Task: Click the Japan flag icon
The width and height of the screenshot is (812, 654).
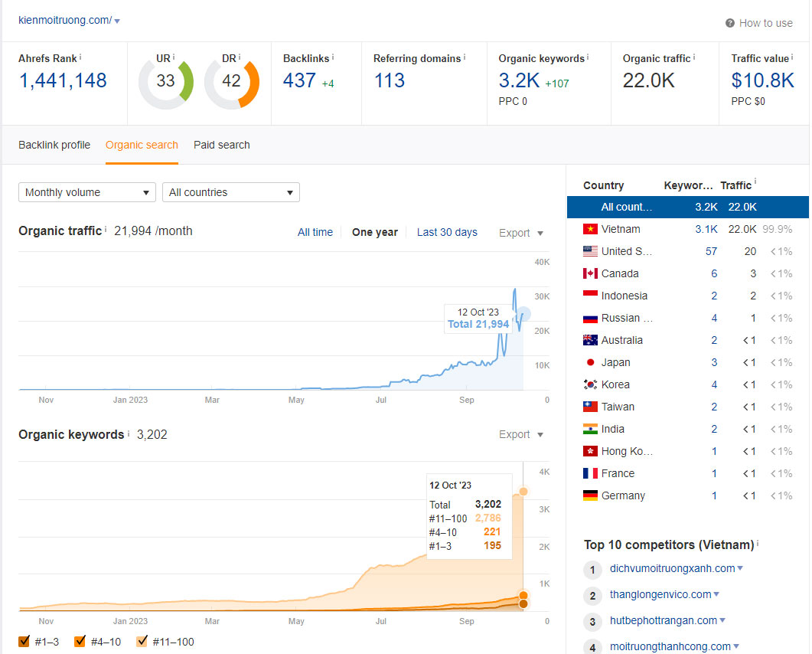Action: 590,362
